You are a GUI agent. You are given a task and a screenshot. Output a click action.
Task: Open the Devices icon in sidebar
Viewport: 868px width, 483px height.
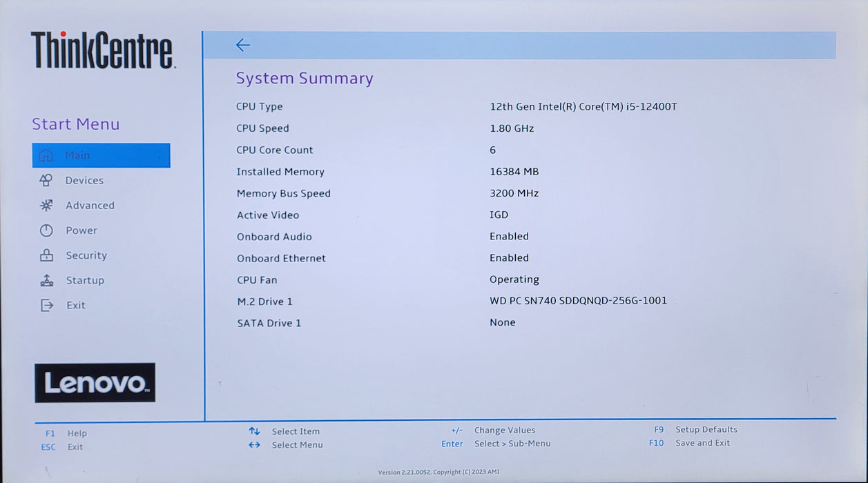[46, 180]
